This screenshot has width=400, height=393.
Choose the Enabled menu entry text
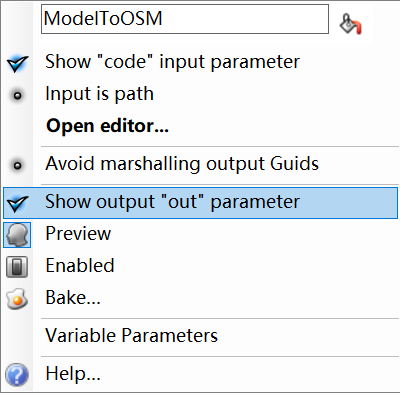click(x=80, y=266)
